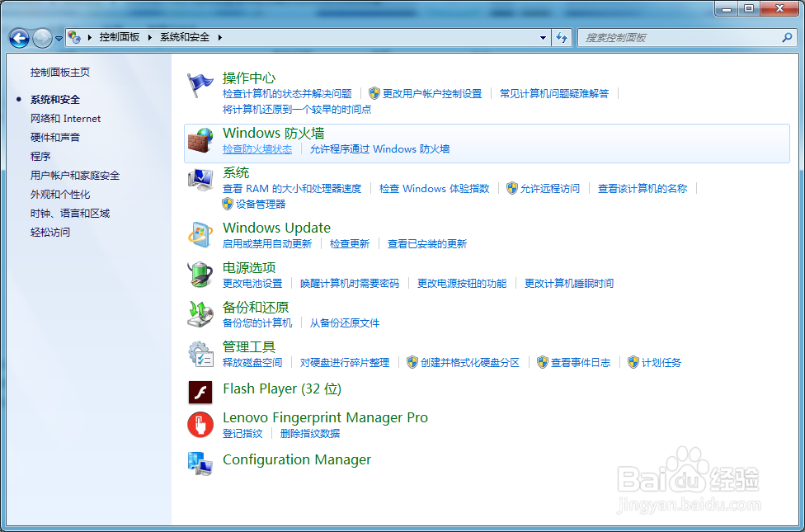This screenshot has height=532, width=805.
Task: Click 查看该计算机的名称 link
Action: 643,188
